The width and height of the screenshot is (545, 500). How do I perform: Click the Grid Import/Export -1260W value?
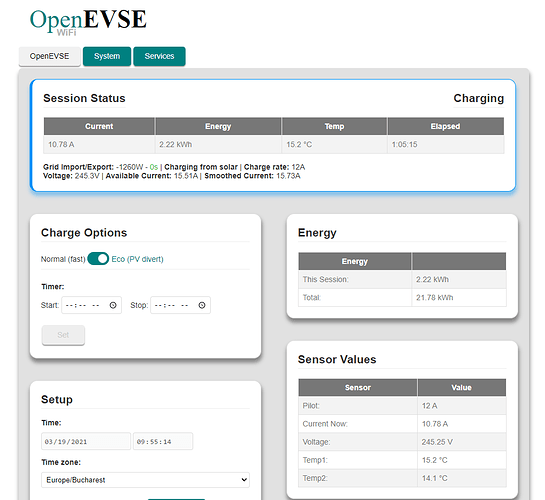click(129, 167)
